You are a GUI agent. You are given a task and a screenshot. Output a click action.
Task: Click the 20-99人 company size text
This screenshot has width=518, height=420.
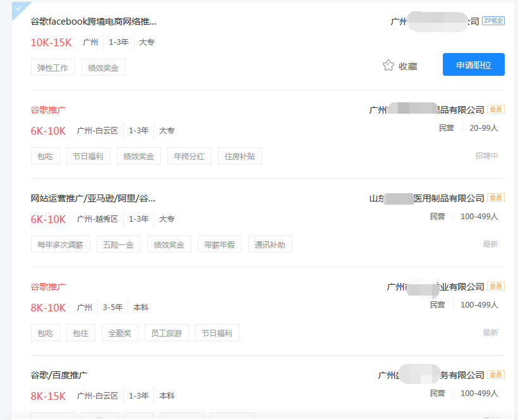(484, 128)
